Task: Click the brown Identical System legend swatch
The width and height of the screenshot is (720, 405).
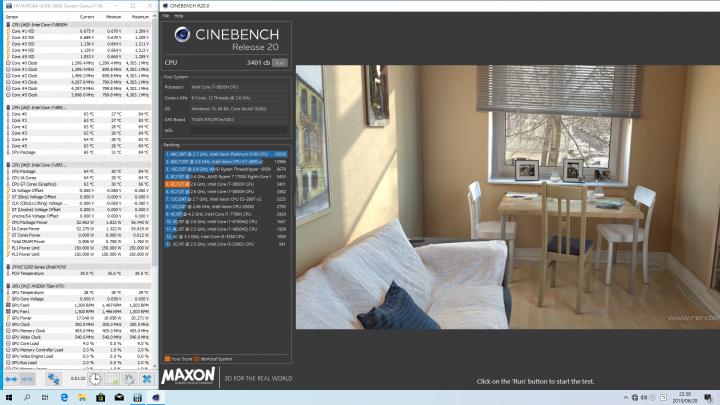Action: coord(197,359)
